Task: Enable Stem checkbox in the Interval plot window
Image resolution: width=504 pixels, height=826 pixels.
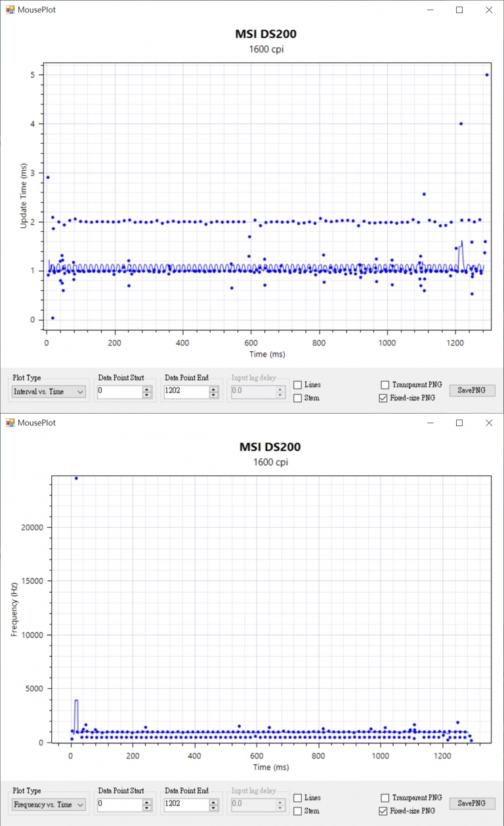Action: [298, 398]
